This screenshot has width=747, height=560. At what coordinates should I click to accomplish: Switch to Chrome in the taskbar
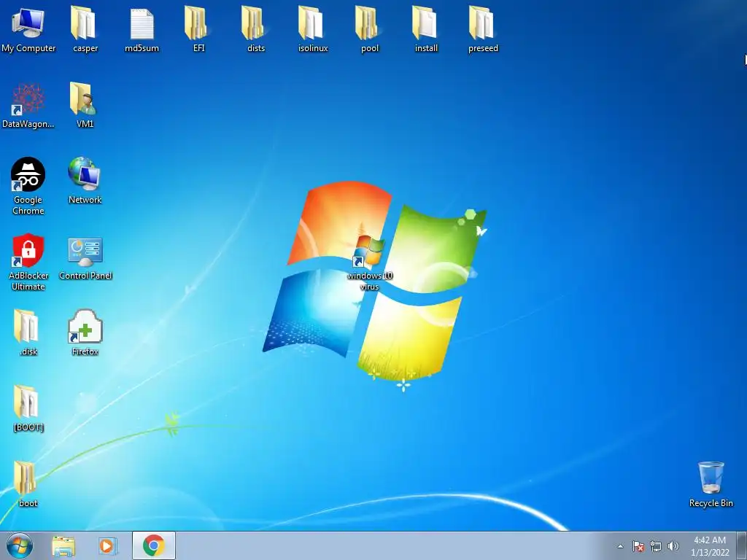[x=154, y=545]
